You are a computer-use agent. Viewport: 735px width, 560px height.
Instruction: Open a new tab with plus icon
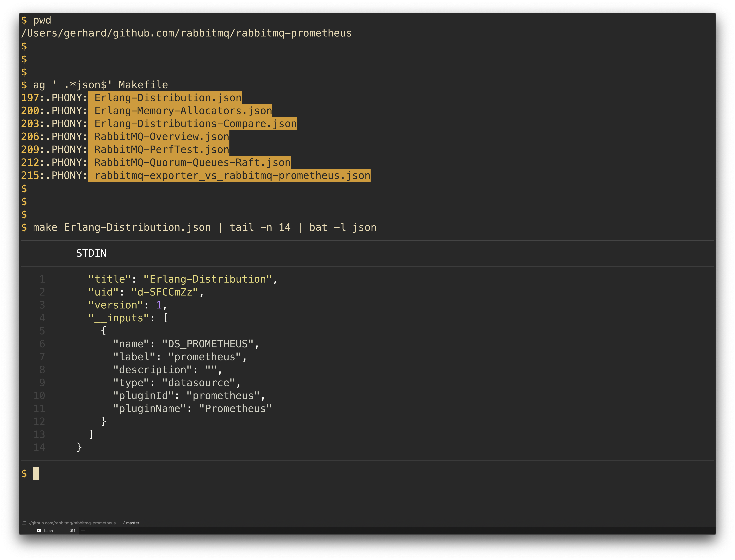(83, 531)
